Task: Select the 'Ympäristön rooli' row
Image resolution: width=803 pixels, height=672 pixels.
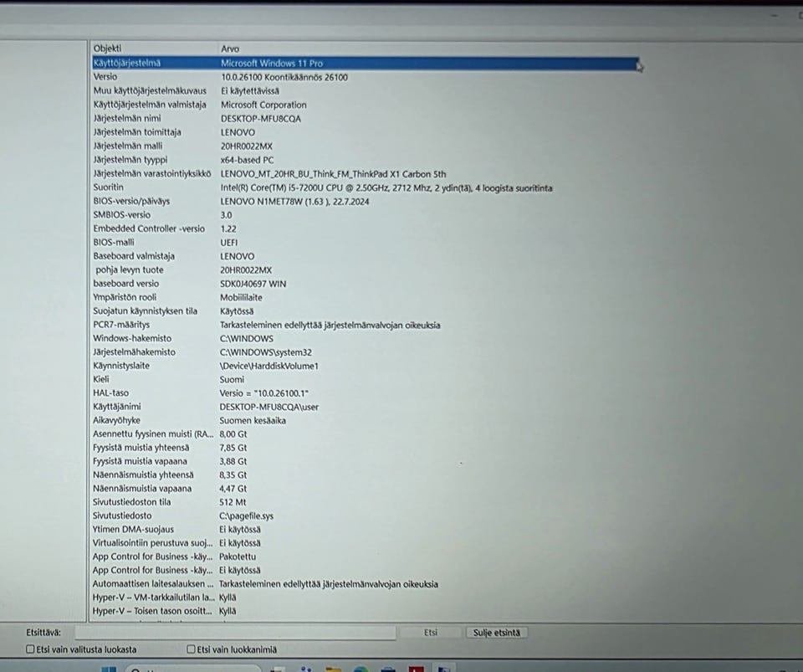Action: 125,297
